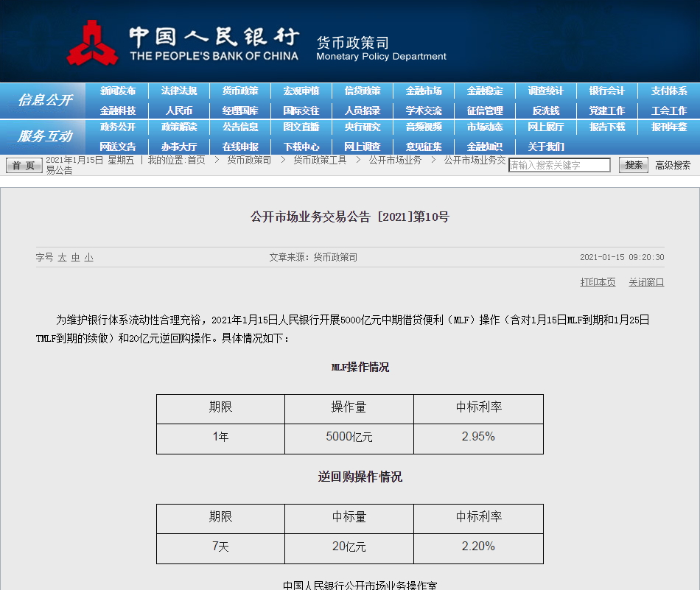Screen dimensions: 700x590
Task: Follow the 货币政策工具 breadcrumb link
Action: 320,161
